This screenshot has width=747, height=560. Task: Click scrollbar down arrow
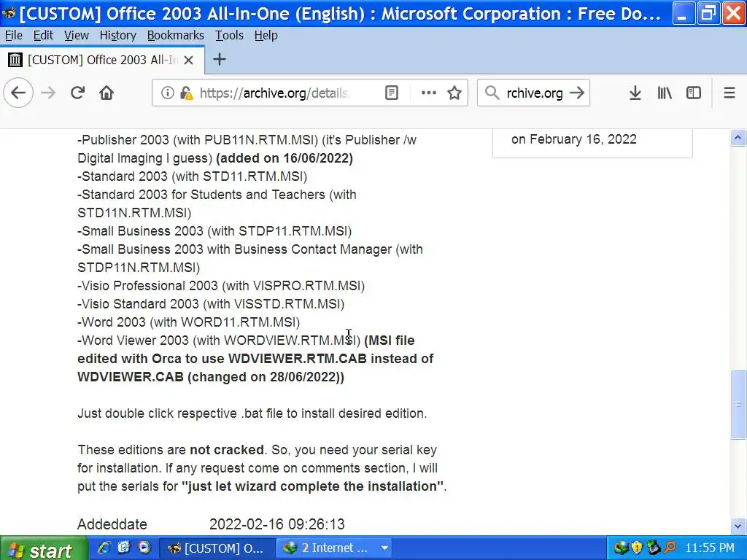(738, 526)
